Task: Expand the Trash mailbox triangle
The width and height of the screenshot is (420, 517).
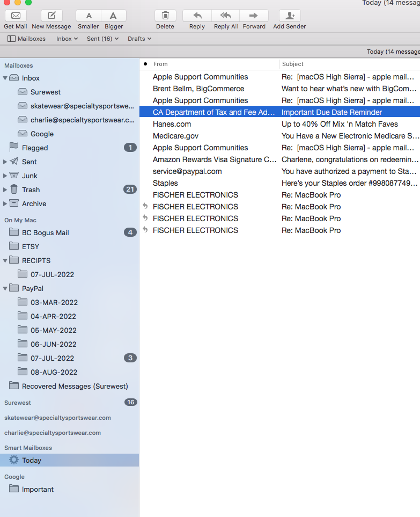Action: click(5, 190)
